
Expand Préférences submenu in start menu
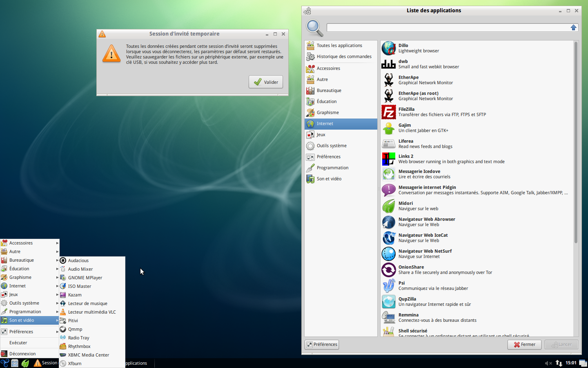click(30, 332)
